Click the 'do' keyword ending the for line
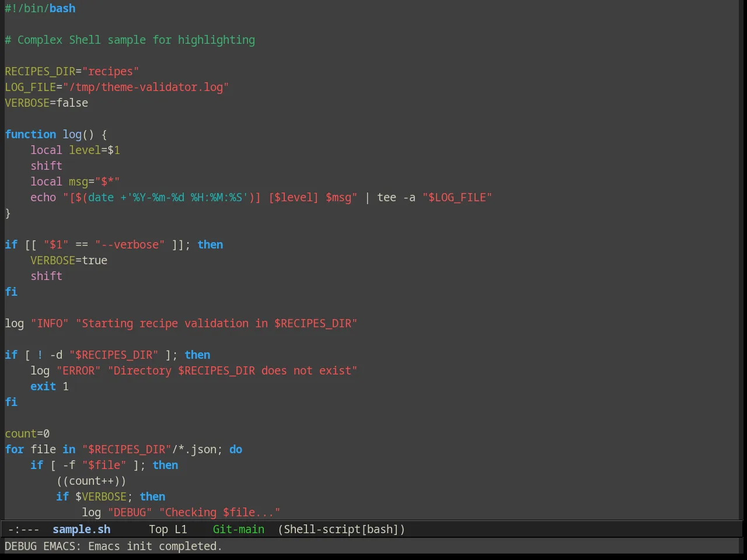The width and height of the screenshot is (747, 560). 236,449
